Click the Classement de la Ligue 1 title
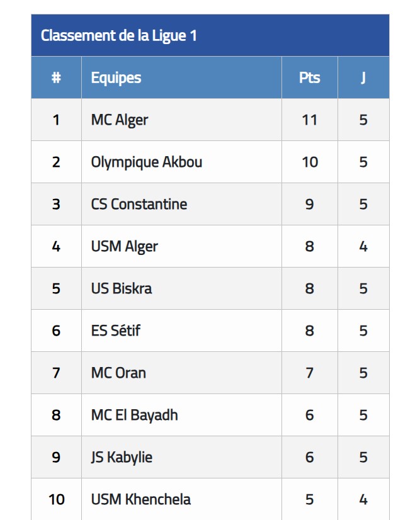 click(x=118, y=35)
